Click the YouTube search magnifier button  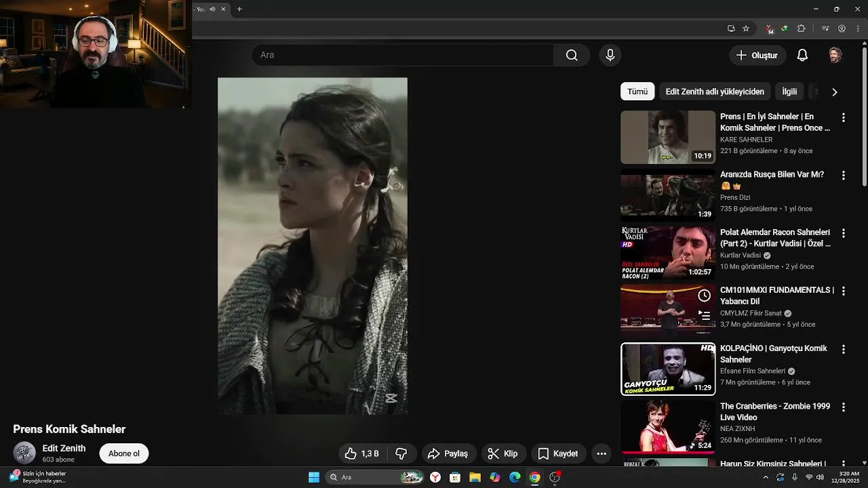click(x=572, y=55)
